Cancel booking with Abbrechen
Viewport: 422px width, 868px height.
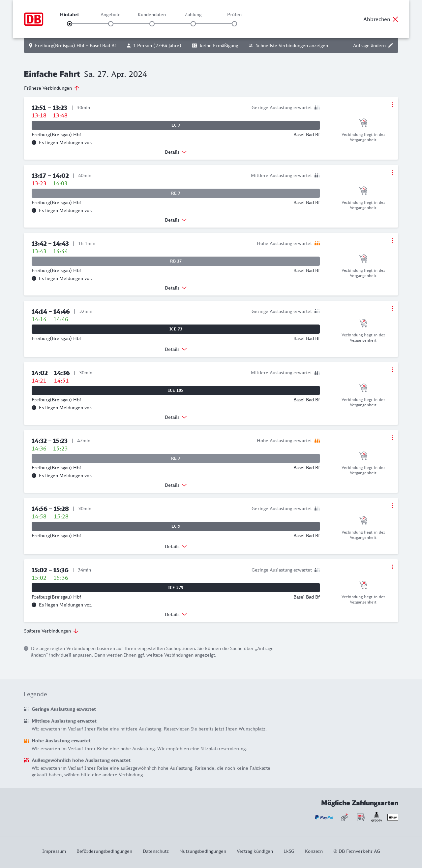point(380,19)
